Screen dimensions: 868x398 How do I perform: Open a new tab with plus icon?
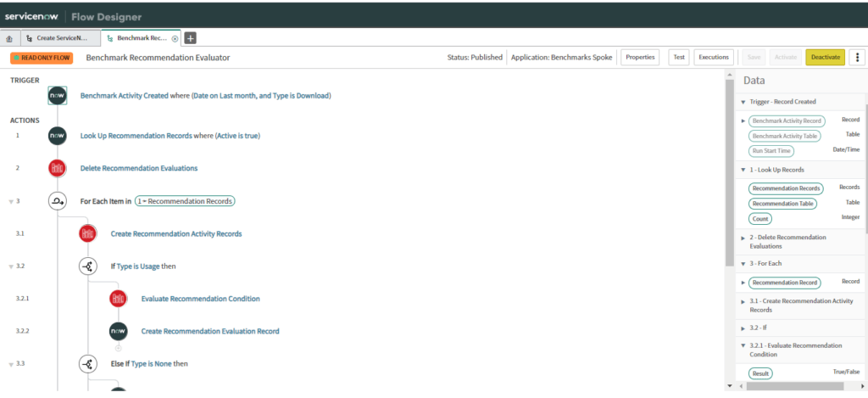click(190, 38)
